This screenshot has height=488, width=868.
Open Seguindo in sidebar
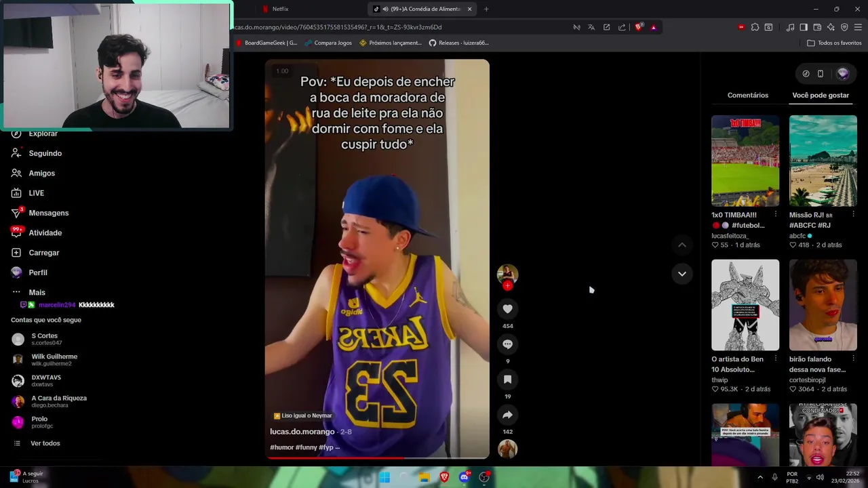coord(45,153)
